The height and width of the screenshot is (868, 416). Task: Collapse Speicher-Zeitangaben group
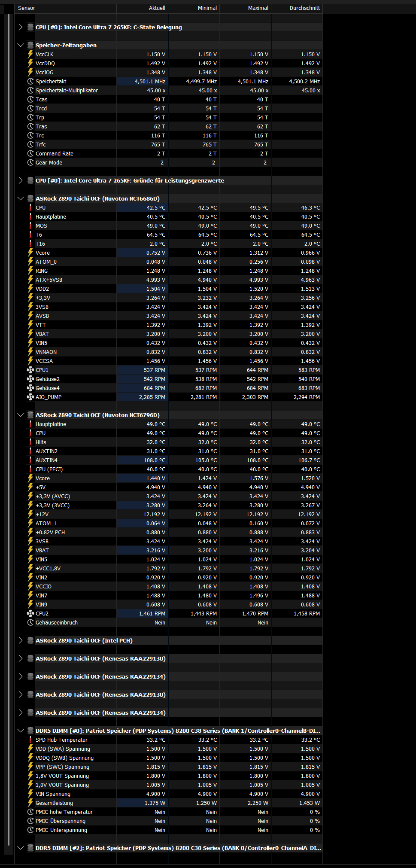(20, 45)
